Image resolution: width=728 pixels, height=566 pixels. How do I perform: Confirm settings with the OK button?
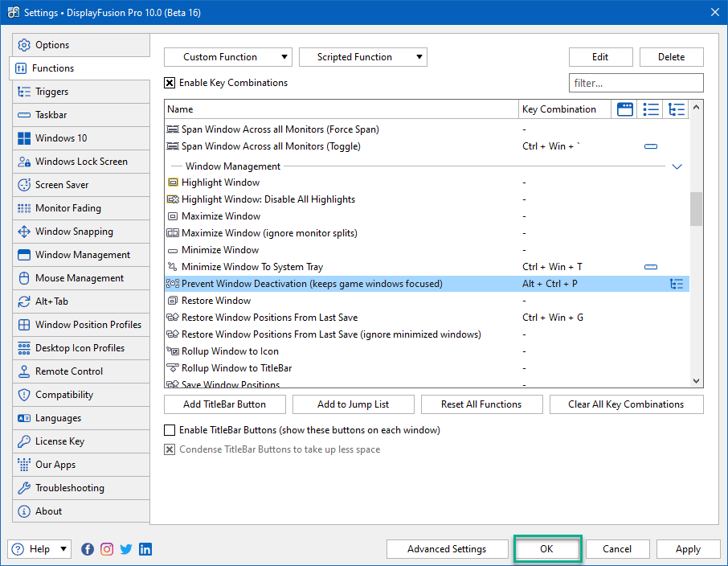pos(547,549)
